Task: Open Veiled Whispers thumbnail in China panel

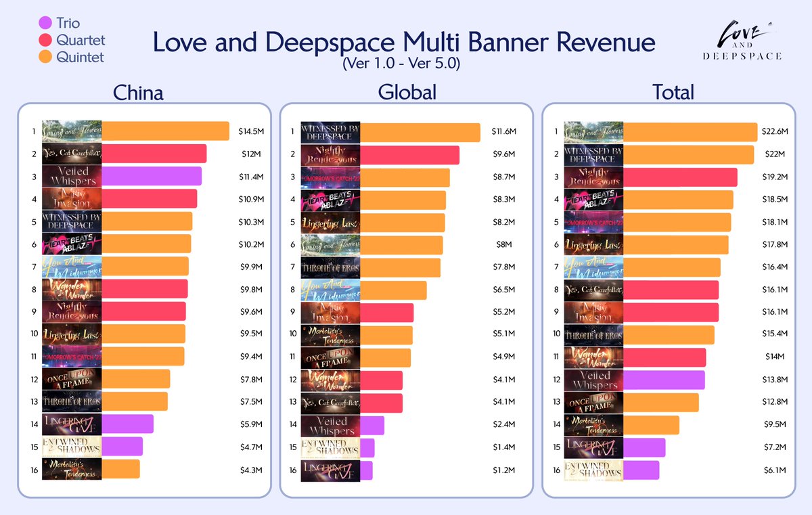Action: point(72,176)
